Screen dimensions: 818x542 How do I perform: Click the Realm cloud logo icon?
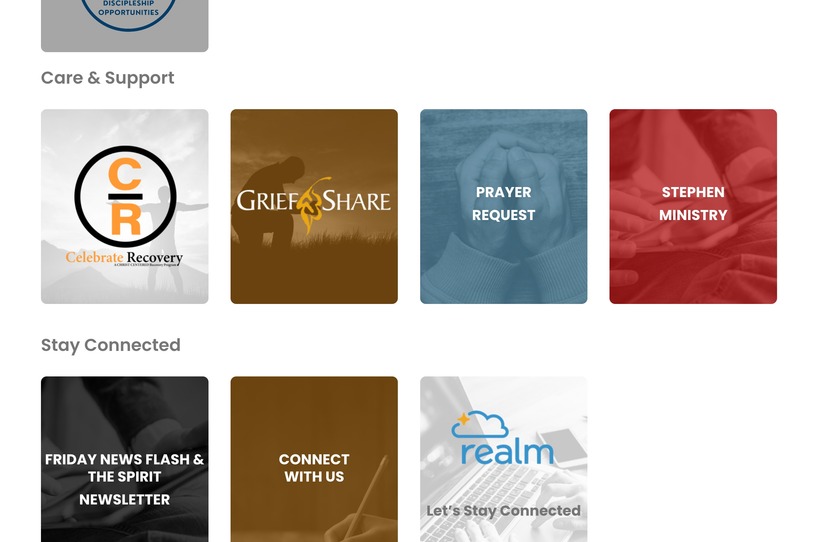click(479, 424)
